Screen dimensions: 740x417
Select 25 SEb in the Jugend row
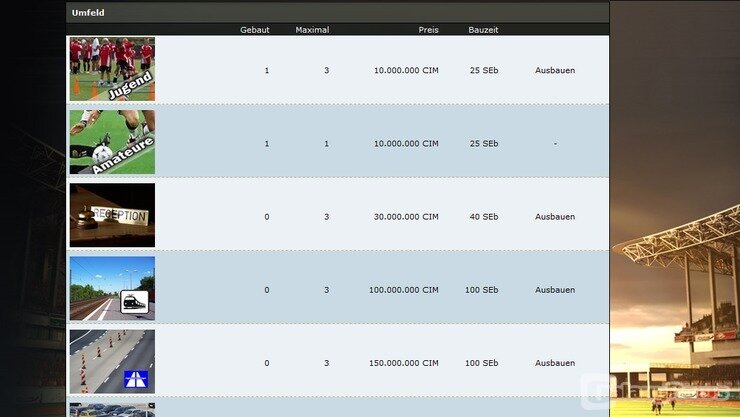coord(484,70)
